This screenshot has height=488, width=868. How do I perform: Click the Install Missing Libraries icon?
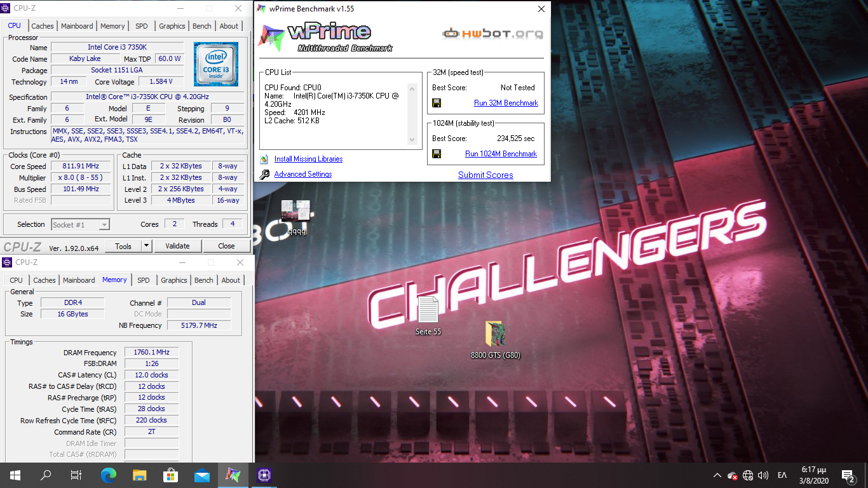264,159
